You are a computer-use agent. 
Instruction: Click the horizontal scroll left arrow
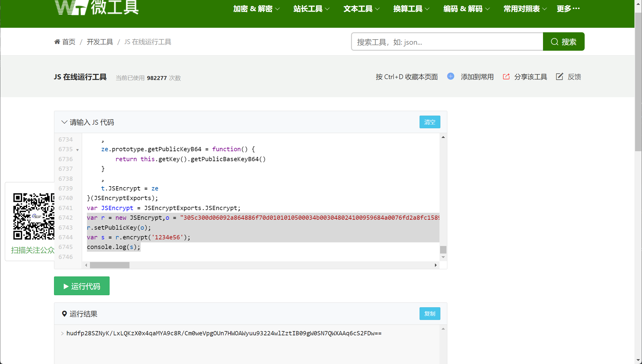click(x=86, y=265)
